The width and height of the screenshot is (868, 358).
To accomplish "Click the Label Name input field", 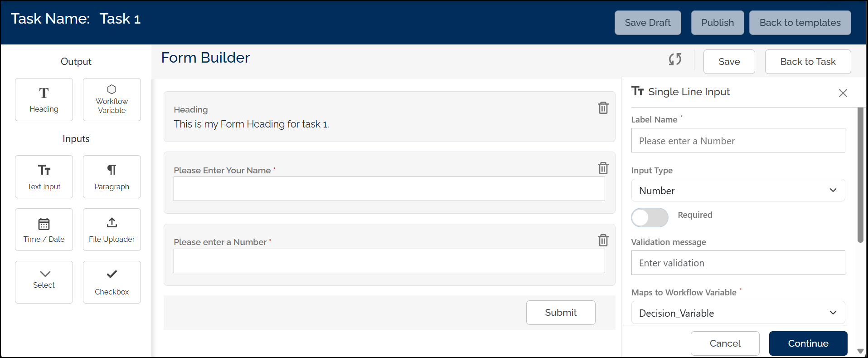I will pos(738,141).
